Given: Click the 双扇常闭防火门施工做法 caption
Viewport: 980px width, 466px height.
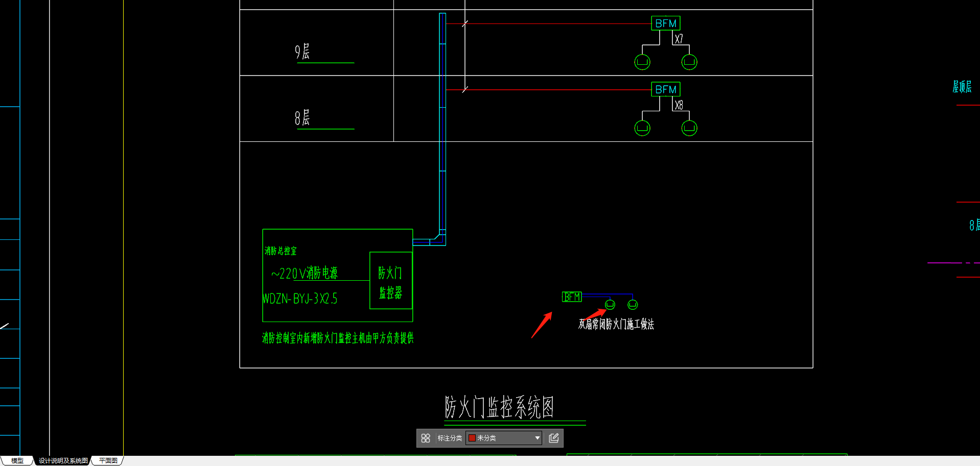Looking at the screenshot, I should 616,324.
